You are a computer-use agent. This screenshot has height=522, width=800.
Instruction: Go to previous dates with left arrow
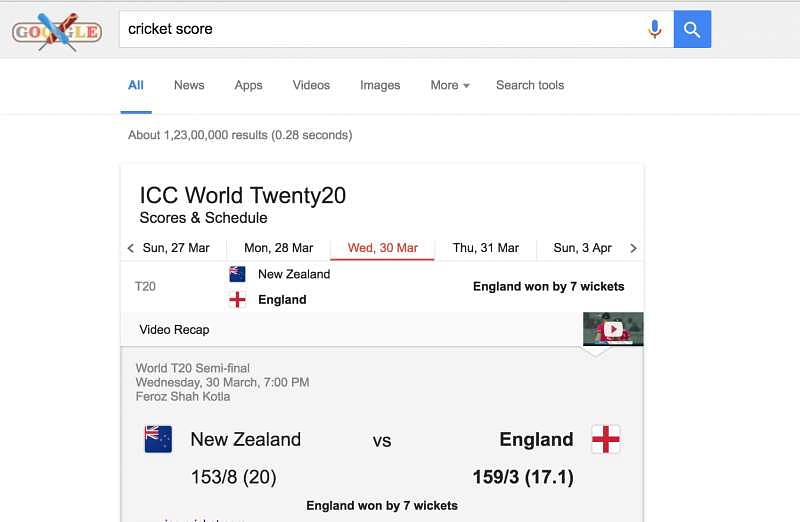[131, 248]
